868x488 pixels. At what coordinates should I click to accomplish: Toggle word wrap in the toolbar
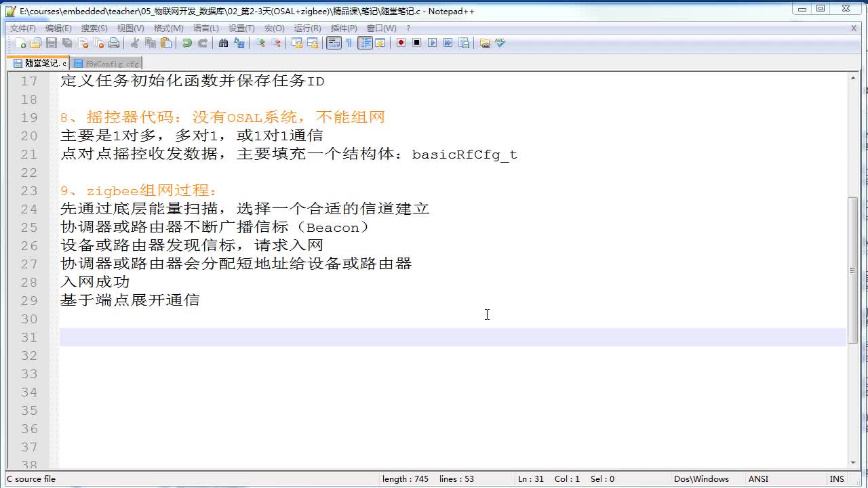tap(334, 43)
